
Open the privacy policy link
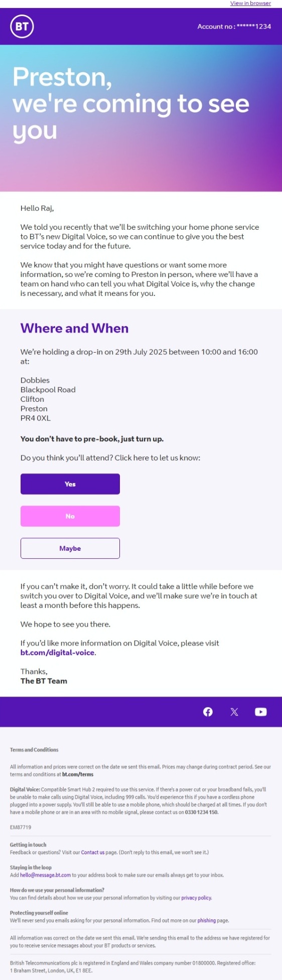196,898
